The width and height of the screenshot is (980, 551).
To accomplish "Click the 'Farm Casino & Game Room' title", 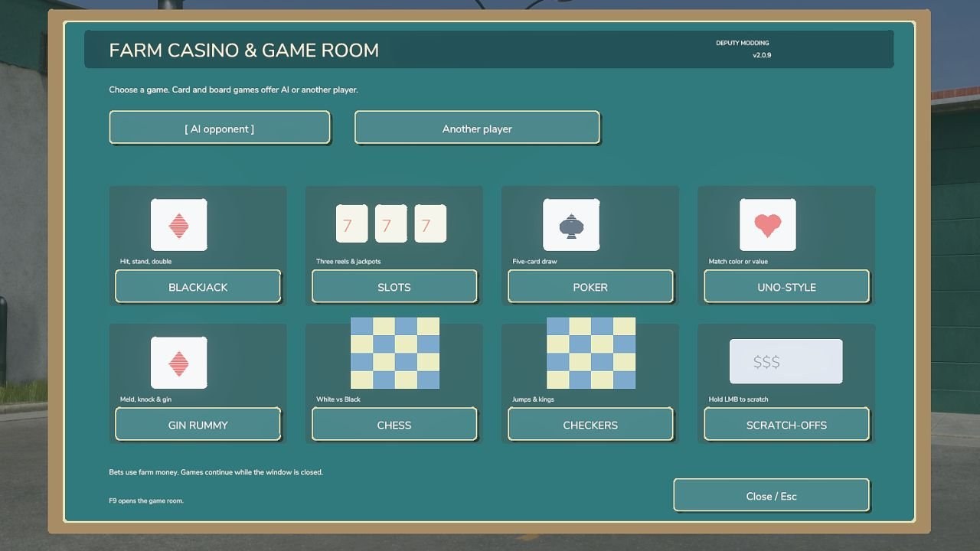I will (243, 51).
